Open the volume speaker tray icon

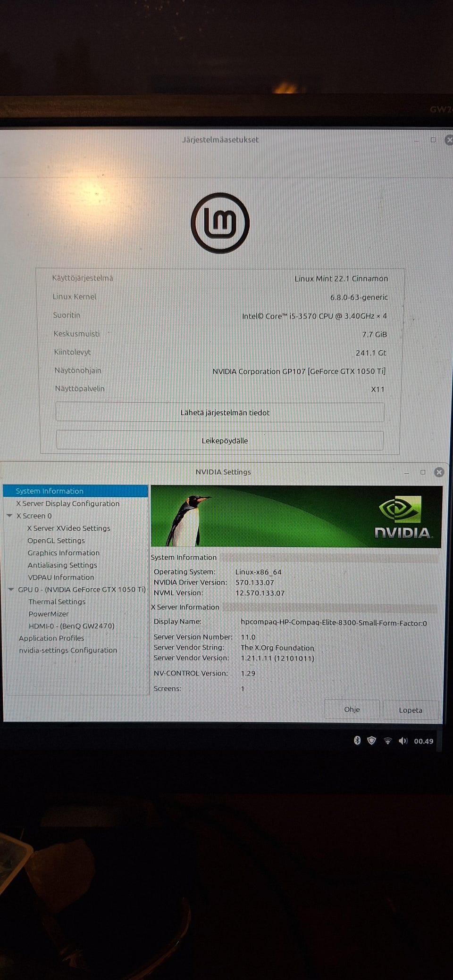(403, 741)
